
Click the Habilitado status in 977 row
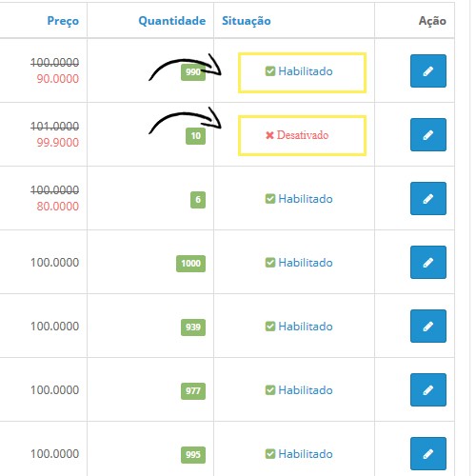(x=299, y=390)
